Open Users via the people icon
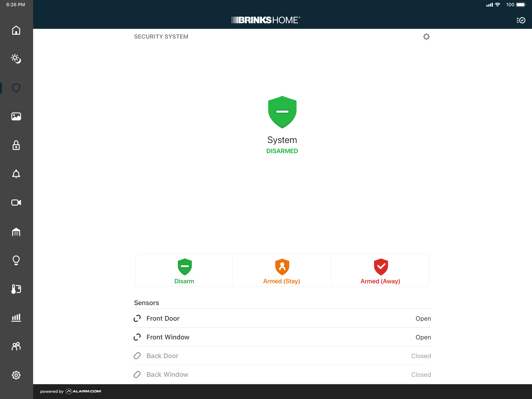 pos(16,347)
